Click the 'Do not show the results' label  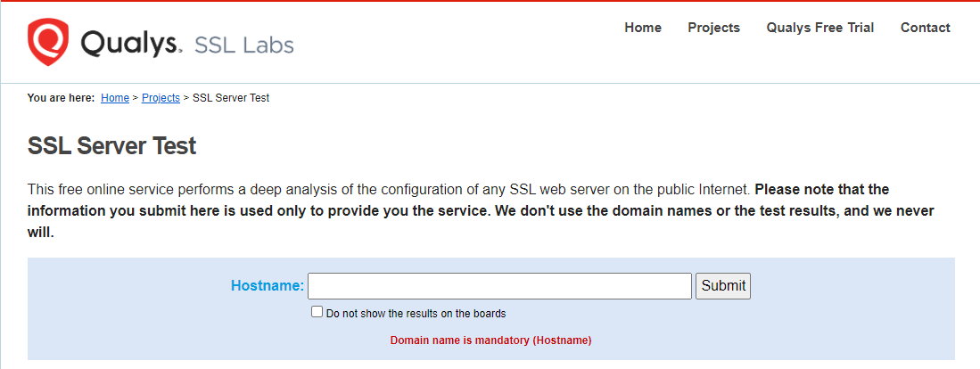point(416,314)
